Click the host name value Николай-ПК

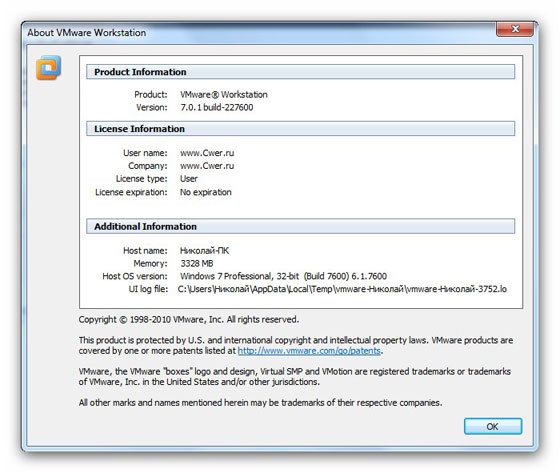point(204,250)
